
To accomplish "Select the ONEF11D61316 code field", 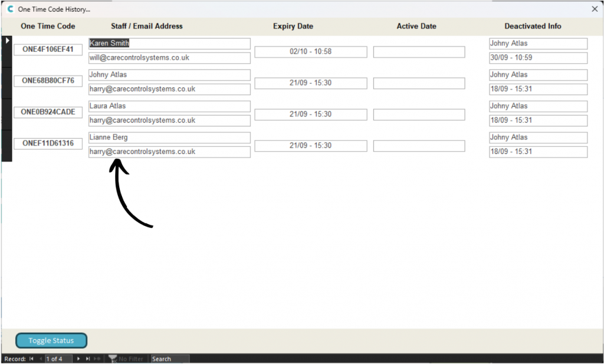I will pyautogui.click(x=48, y=143).
